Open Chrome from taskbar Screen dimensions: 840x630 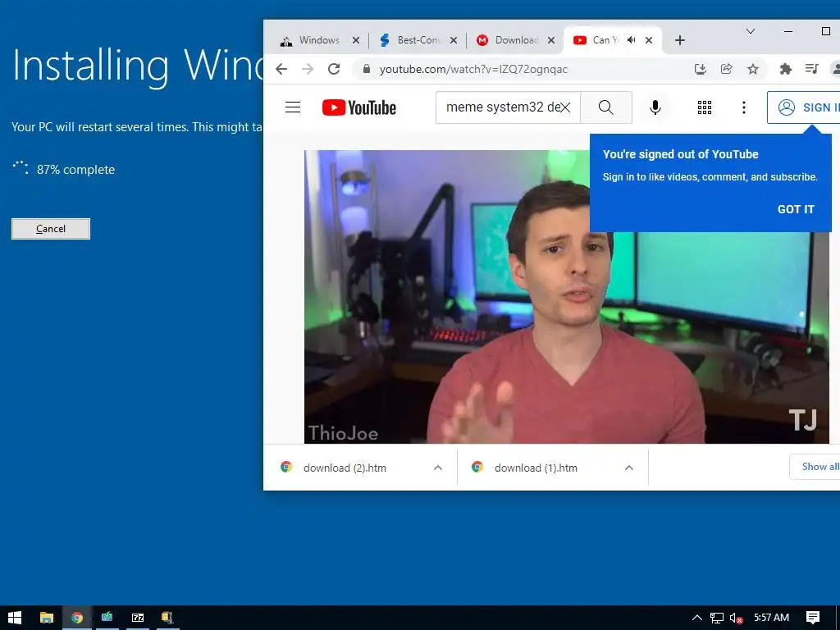coord(77,618)
